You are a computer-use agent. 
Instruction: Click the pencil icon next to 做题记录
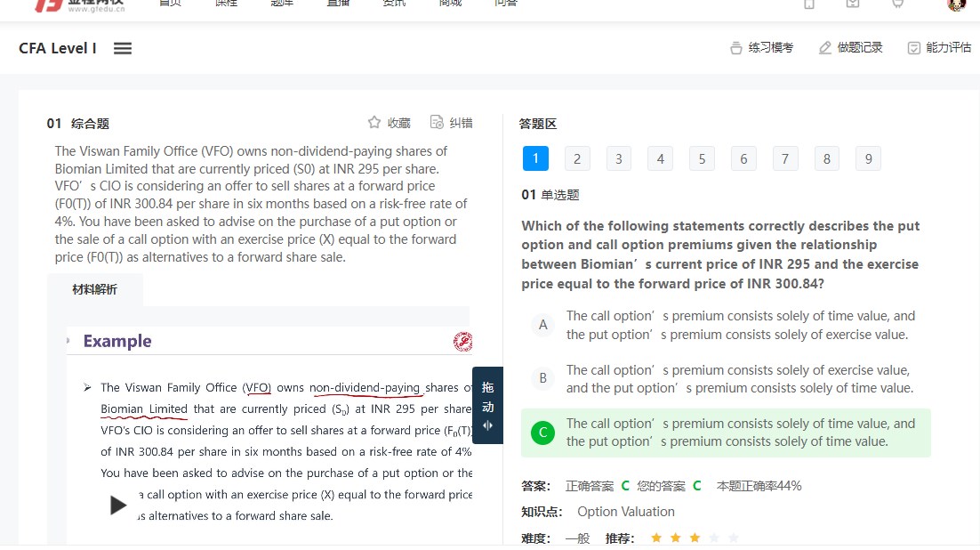[825, 48]
